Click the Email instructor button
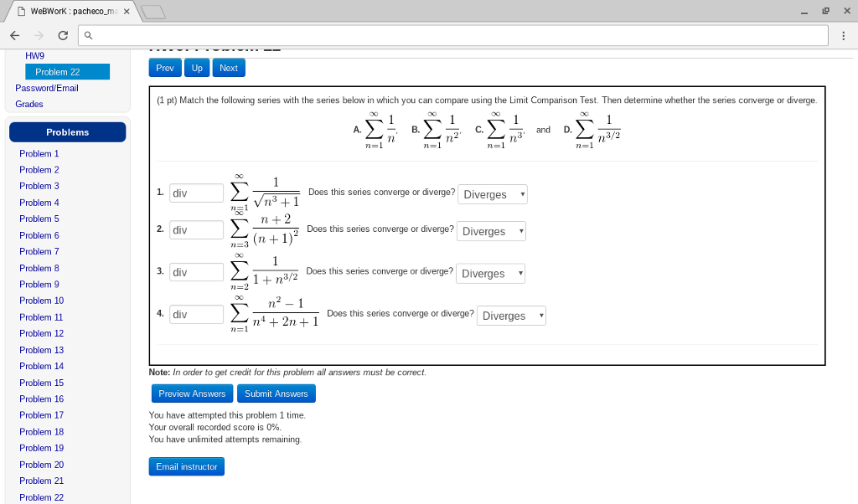The height and width of the screenshot is (504, 858). coord(186,466)
